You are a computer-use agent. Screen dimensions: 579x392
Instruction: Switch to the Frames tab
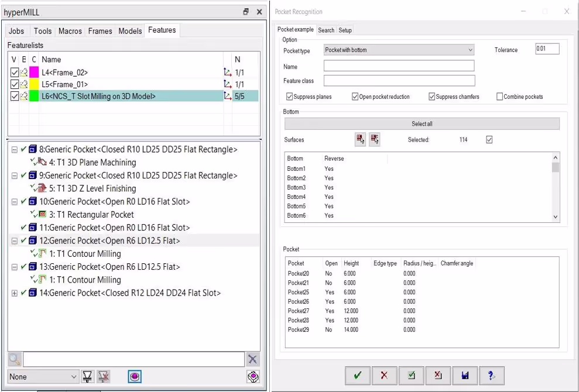pos(100,31)
